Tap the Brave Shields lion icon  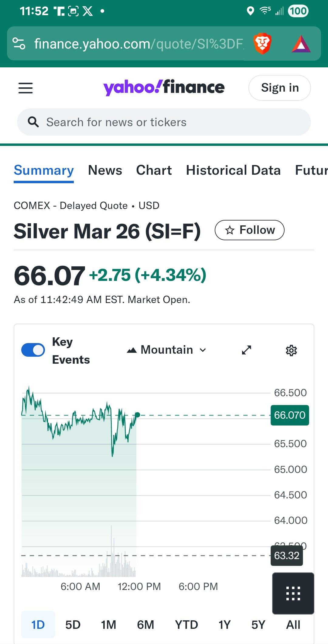262,44
